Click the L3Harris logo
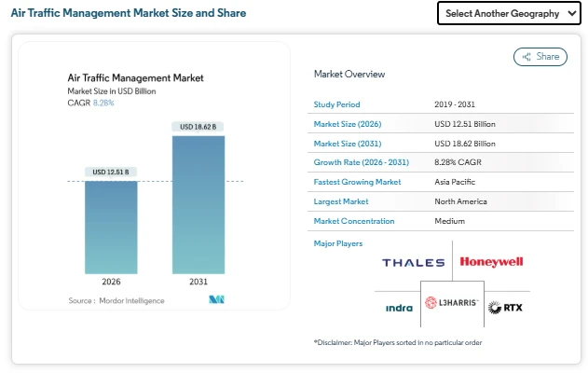This screenshot has width=588, height=373. [451, 304]
